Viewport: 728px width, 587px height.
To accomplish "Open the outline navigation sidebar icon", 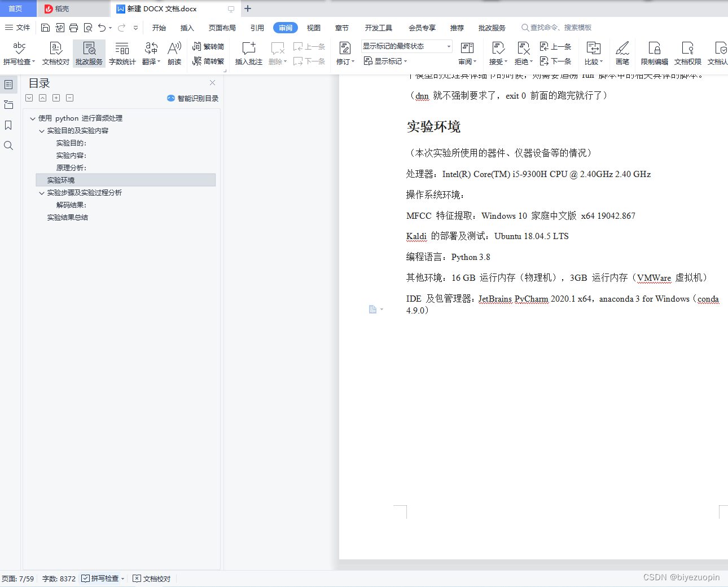I will point(8,85).
